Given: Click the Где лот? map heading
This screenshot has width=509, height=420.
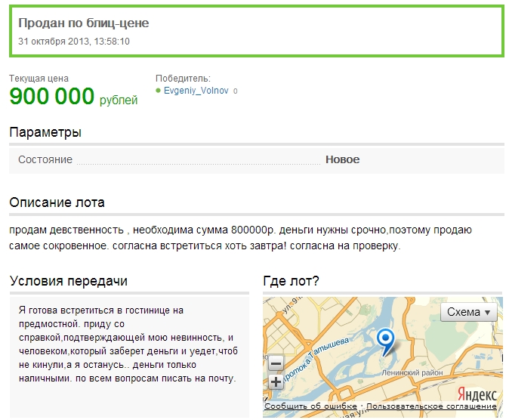Looking at the screenshot, I should pos(291,281).
